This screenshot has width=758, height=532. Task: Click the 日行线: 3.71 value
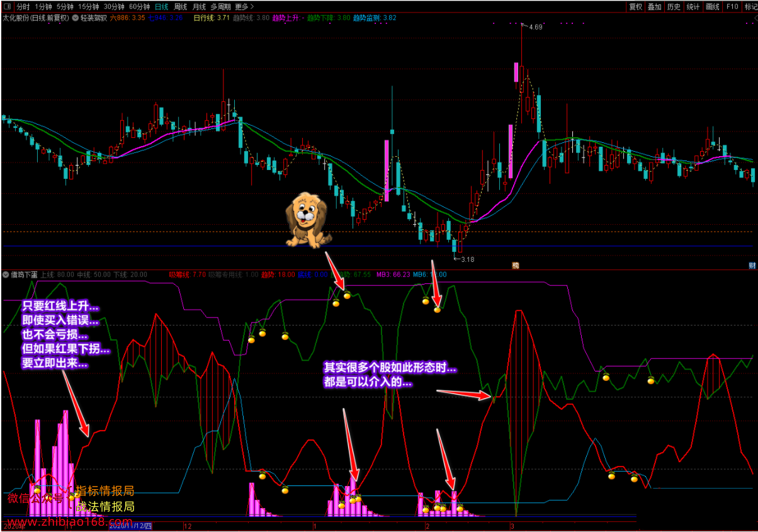click(212, 18)
